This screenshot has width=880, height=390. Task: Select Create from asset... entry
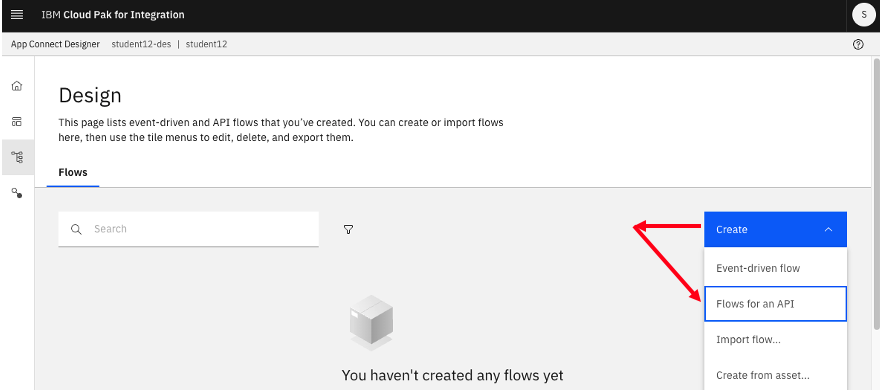[x=775, y=375]
